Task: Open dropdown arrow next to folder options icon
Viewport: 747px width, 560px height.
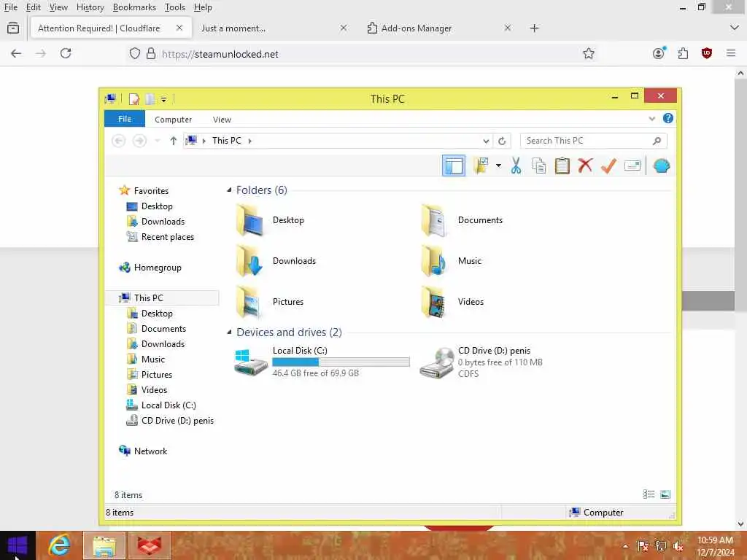Action: click(498, 166)
